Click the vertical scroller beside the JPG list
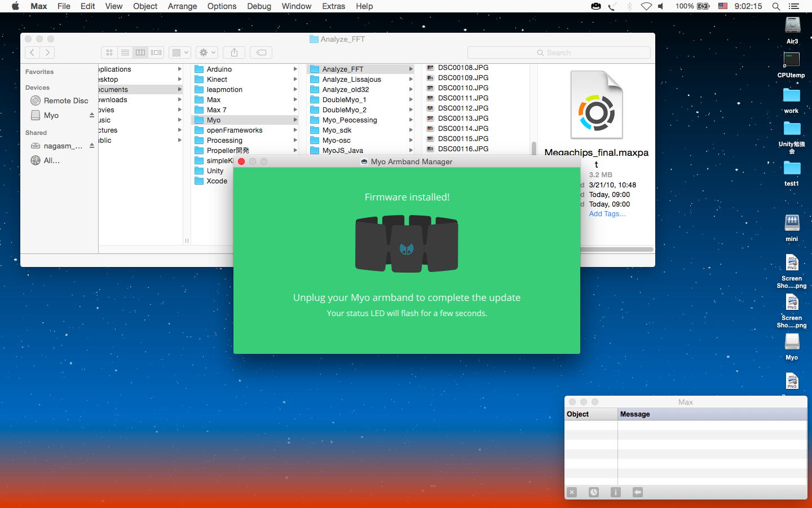812x508 pixels. coord(533,148)
